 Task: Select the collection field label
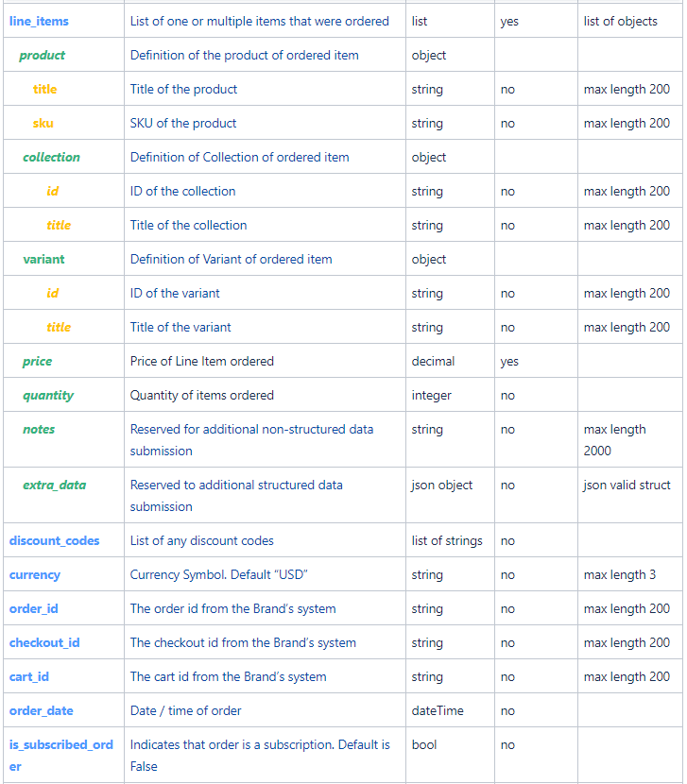51,158
